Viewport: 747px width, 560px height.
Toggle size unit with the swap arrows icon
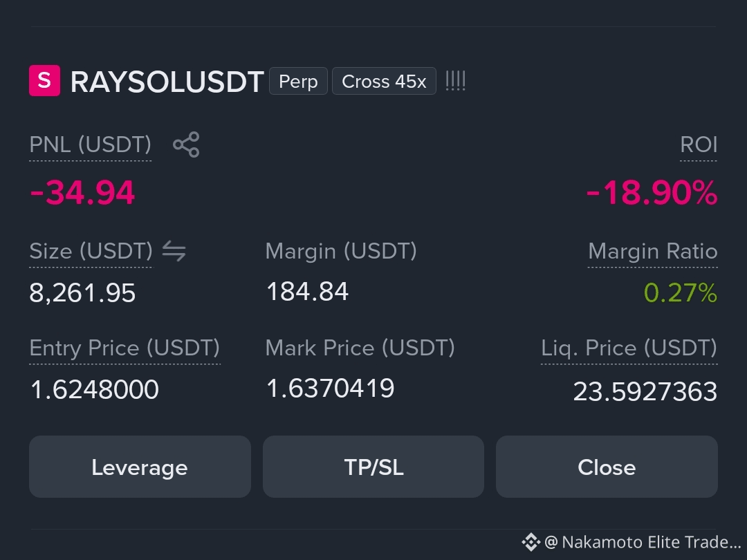[x=174, y=251]
